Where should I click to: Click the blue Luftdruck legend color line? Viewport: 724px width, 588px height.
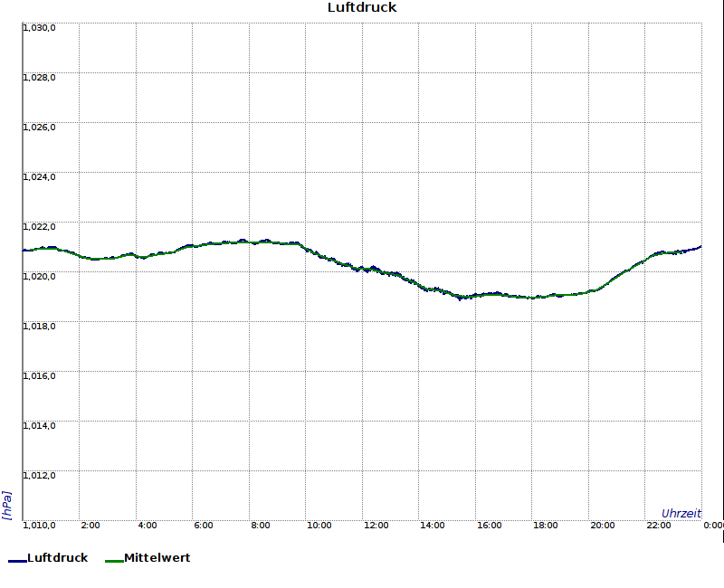17,561
